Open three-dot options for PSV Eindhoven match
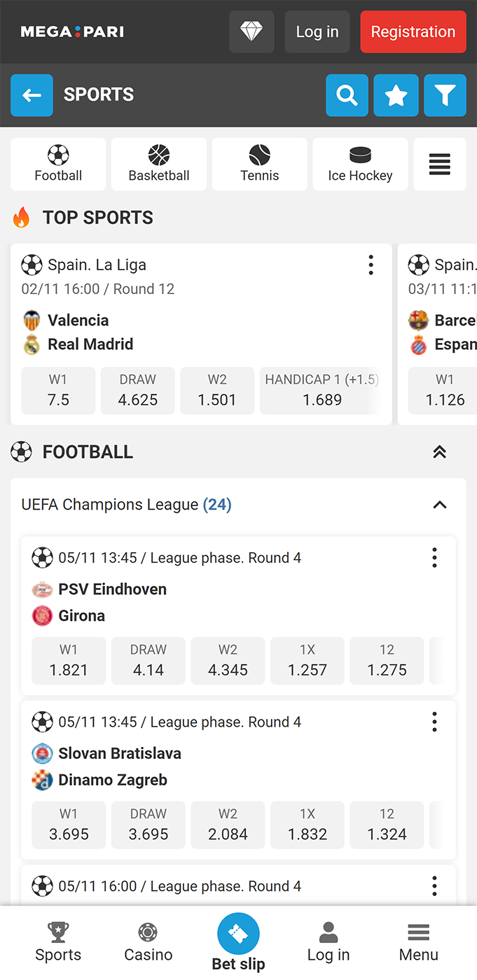The height and width of the screenshot is (980, 477). point(434,558)
